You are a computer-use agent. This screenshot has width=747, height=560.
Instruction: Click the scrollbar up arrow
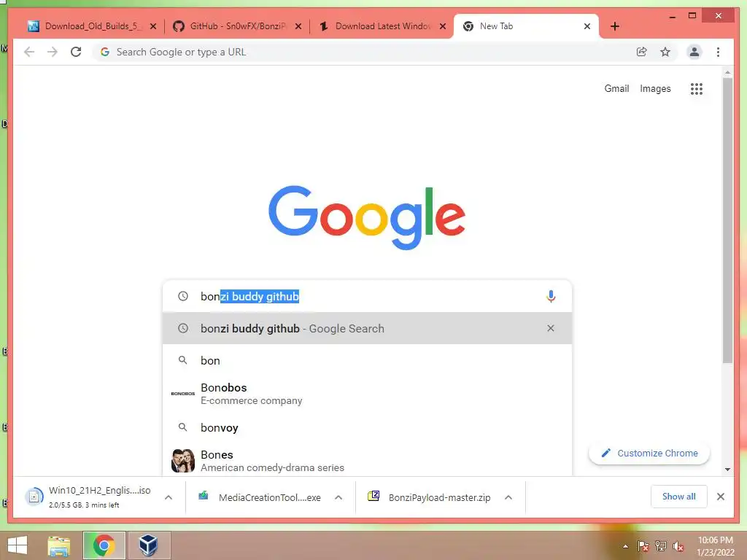[x=727, y=72]
